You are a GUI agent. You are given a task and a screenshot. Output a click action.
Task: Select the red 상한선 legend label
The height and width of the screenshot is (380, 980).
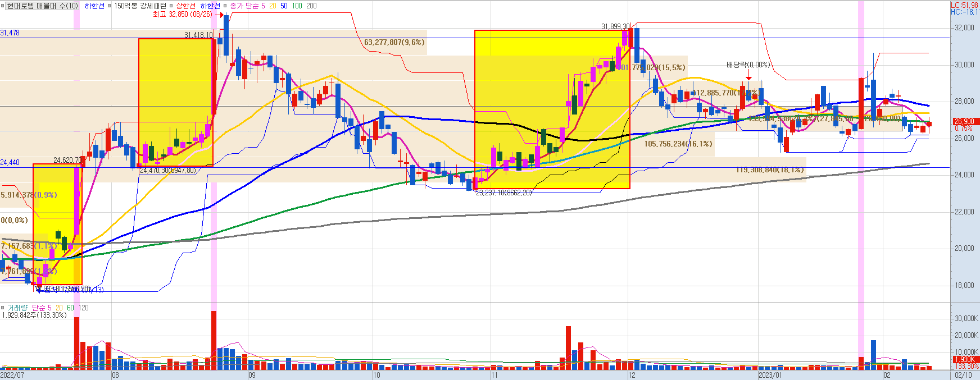[x=186, y=6]
